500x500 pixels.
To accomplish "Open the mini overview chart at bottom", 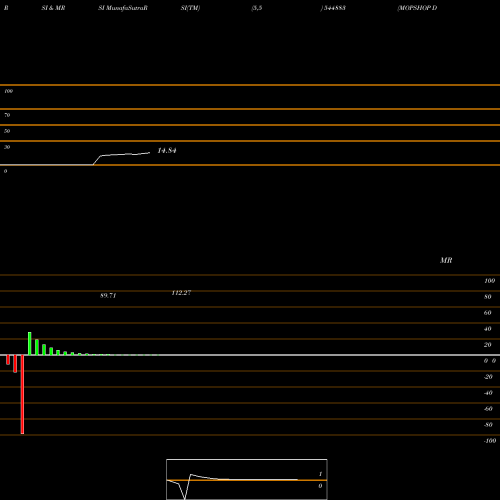I will point(247,479).
